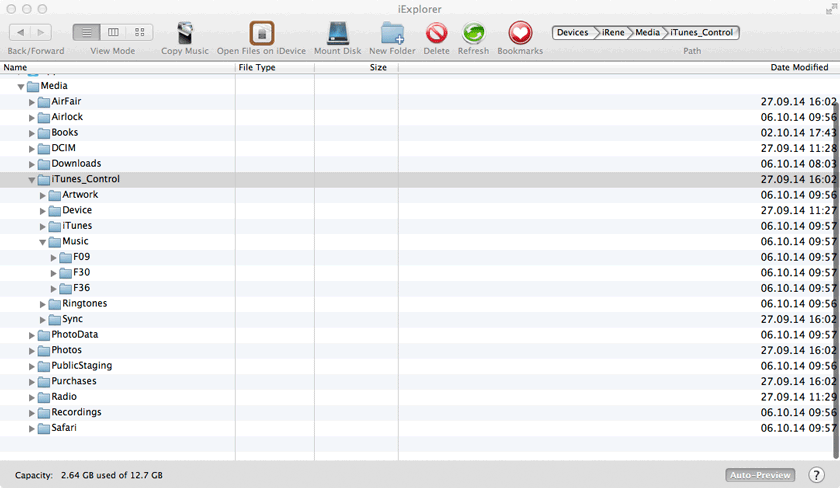Image resolution: width=840 pixels, height=488 pixels.
Task: Click the date 06.10.14 08:03
Action: pos(798,164)
